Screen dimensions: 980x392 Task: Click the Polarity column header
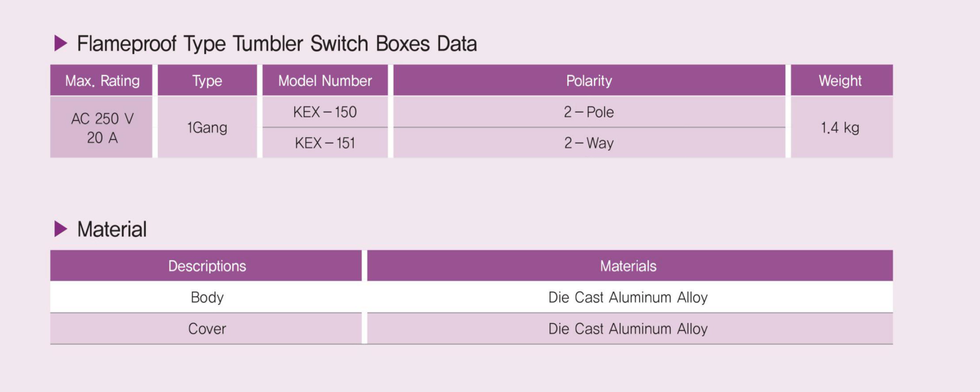pyautogui.click(x=589, y=80)
